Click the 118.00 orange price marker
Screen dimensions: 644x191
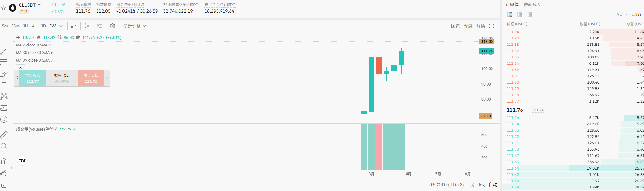(487, 42)
